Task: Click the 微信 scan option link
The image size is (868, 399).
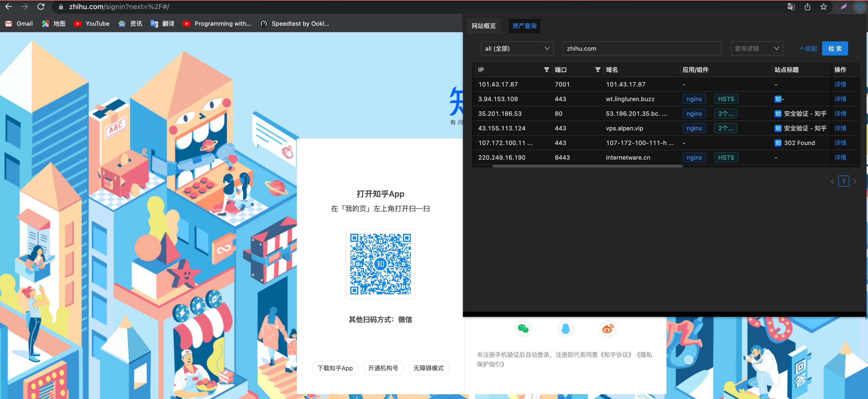Action: click(405, 319)
